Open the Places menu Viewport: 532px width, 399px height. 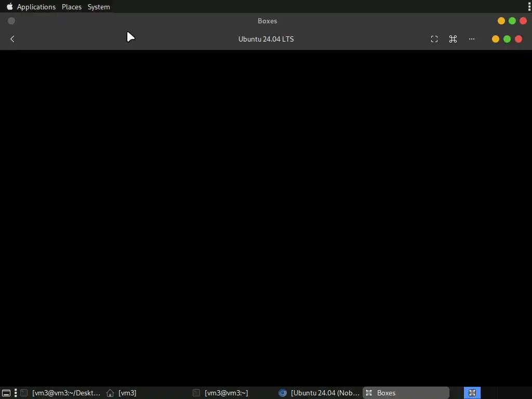(x=72, y=7)
